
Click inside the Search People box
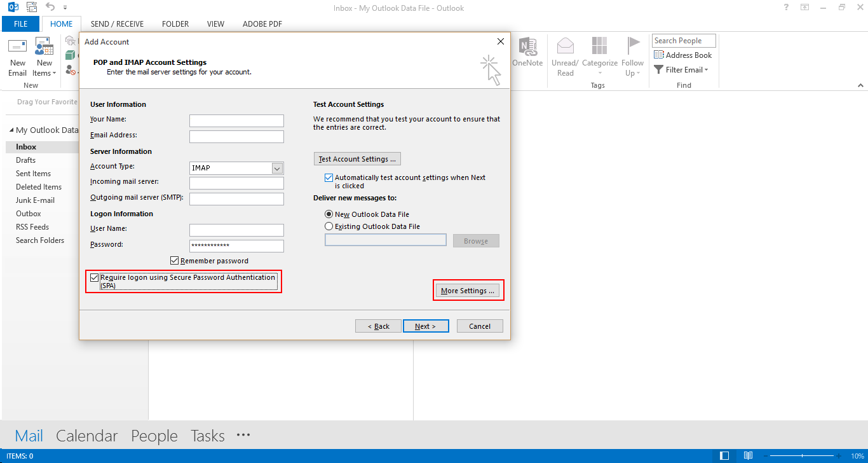pyautogui.click(x=684, y=41)
